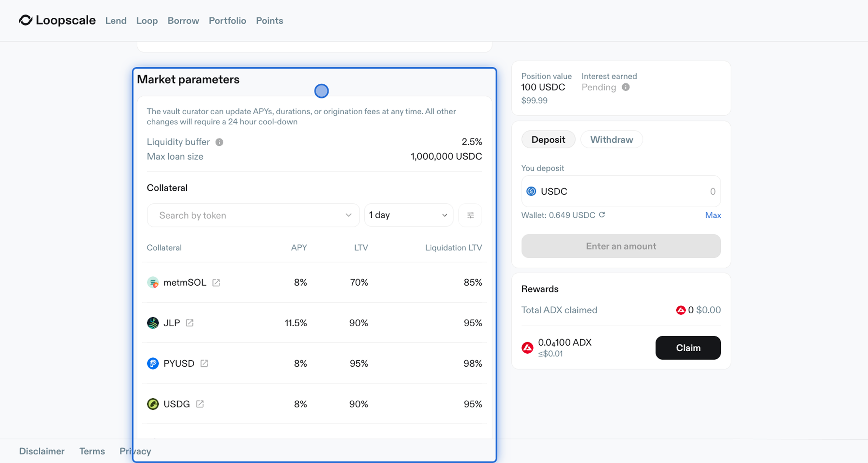Click Max deposit link

(x=713, y=215)
